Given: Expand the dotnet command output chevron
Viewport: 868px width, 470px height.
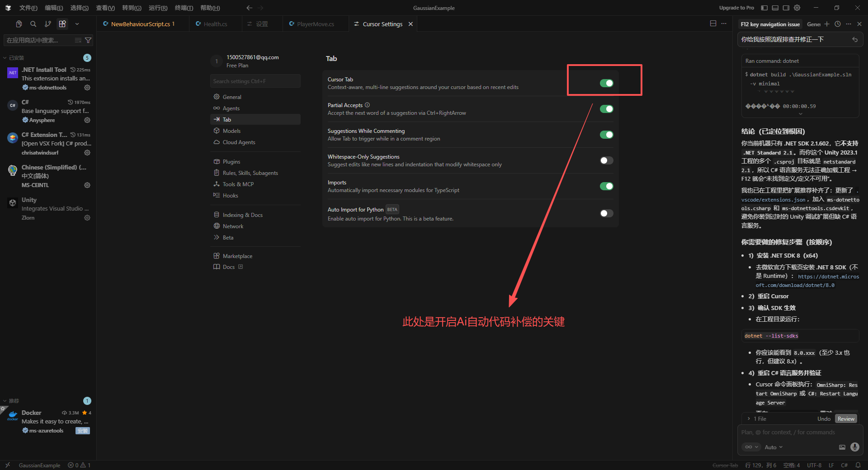Looking at the screenshot, I should (801, 114).
